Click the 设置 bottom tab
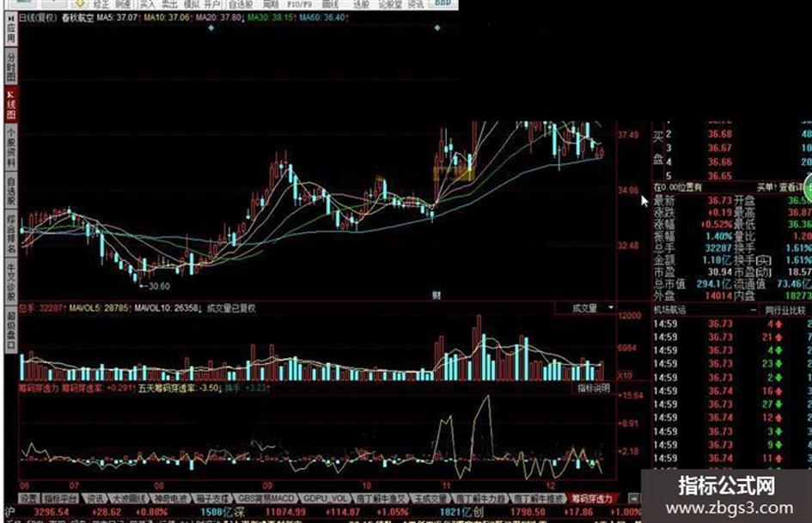812x523 pixels. point(28,499)
